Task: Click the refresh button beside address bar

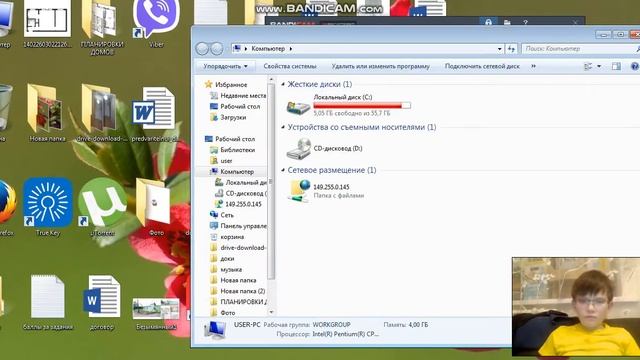Action: click(511, 49)
